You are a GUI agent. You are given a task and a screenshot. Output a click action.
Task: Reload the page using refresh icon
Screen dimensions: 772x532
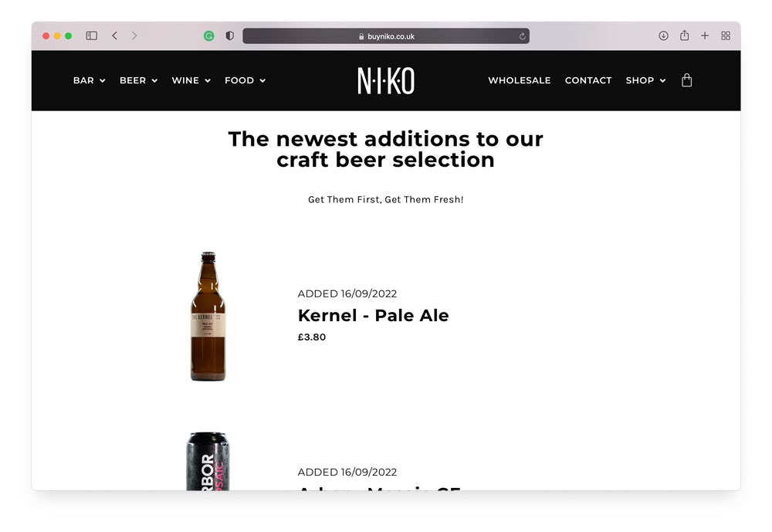(523, 36)
